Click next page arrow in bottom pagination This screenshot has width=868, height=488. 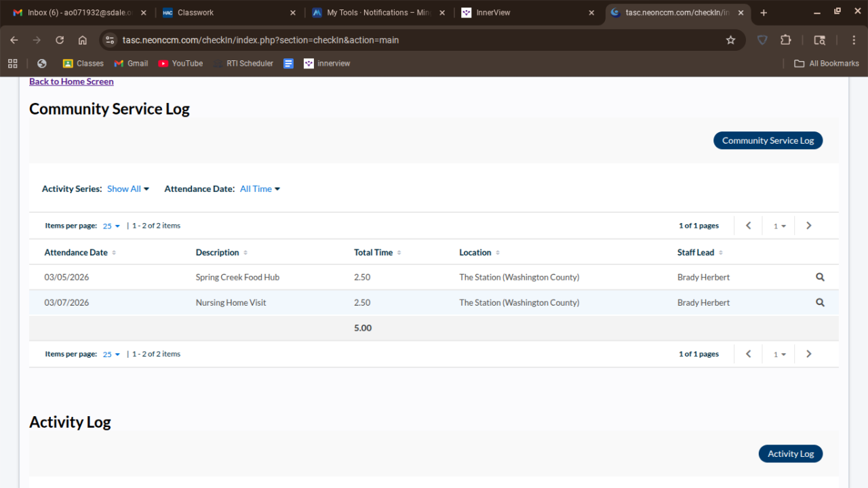[x=808, y=354]
